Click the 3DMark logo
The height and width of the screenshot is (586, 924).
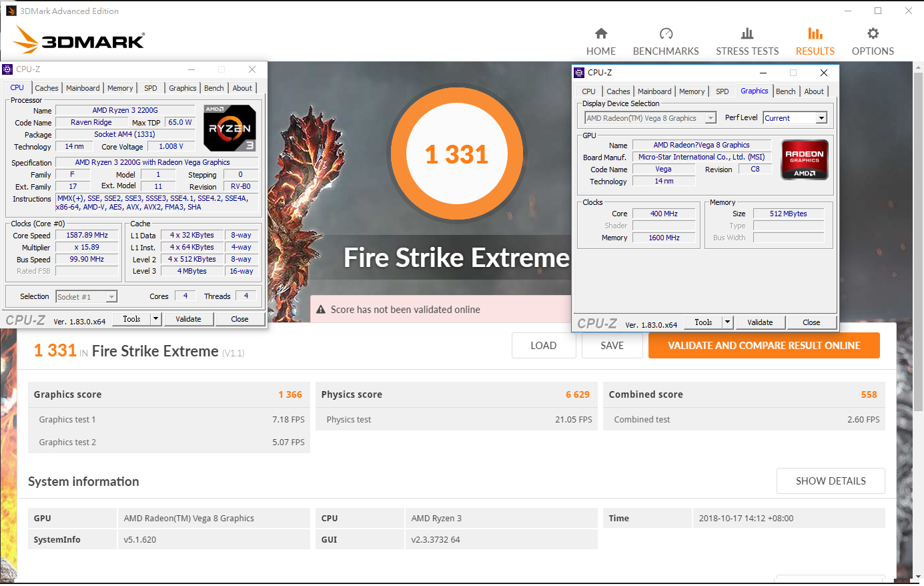79,40
